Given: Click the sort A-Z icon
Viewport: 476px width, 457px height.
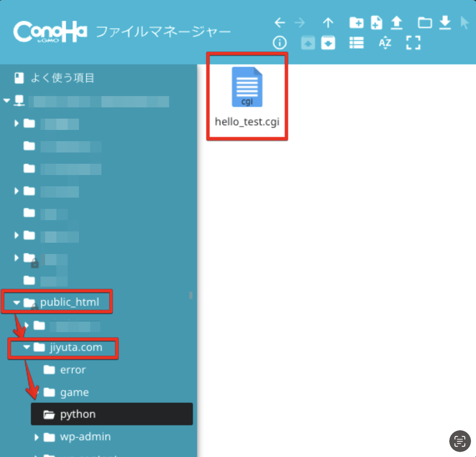Looking at the screenshot, I should pos(385,42).
